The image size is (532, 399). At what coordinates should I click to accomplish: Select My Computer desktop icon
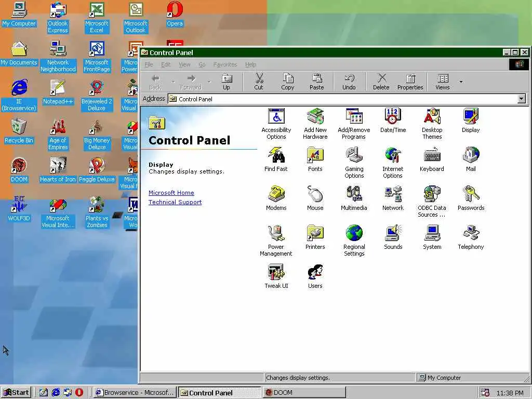tap(19, 14)
